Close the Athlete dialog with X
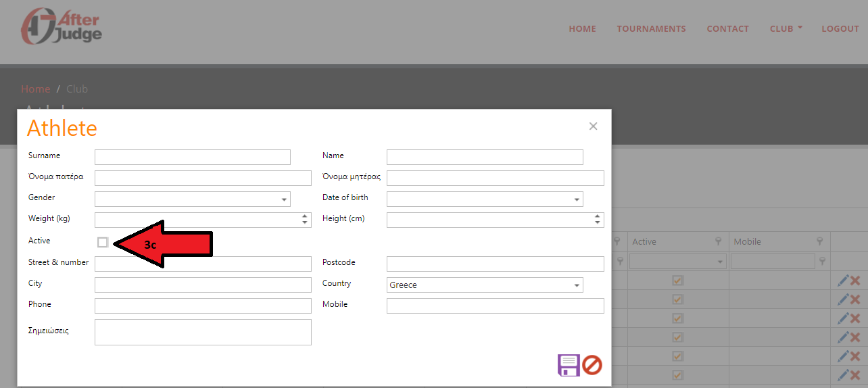Screen dimensions: 868x388 click(x=593, y=126)
